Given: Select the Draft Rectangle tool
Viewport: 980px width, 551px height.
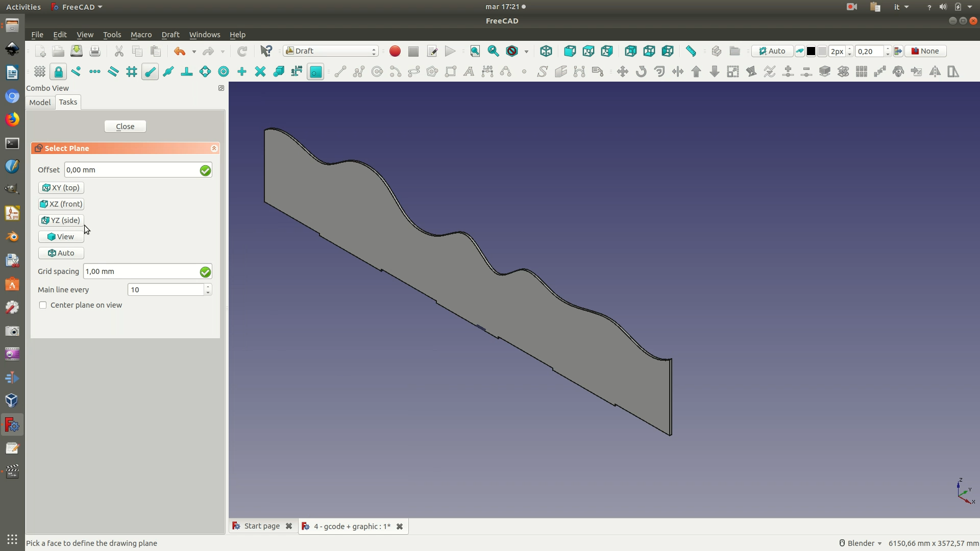Looking at the screenshot, I should click(451, 72).
